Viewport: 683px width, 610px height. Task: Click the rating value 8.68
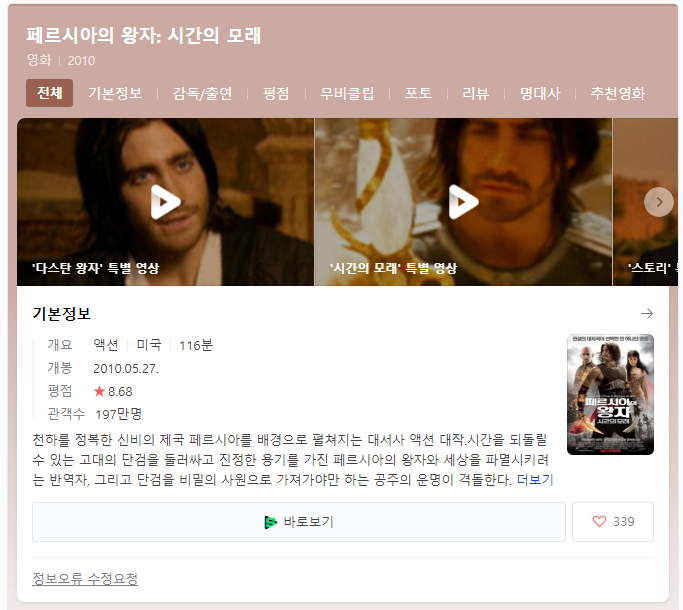(x=120, y=391)
